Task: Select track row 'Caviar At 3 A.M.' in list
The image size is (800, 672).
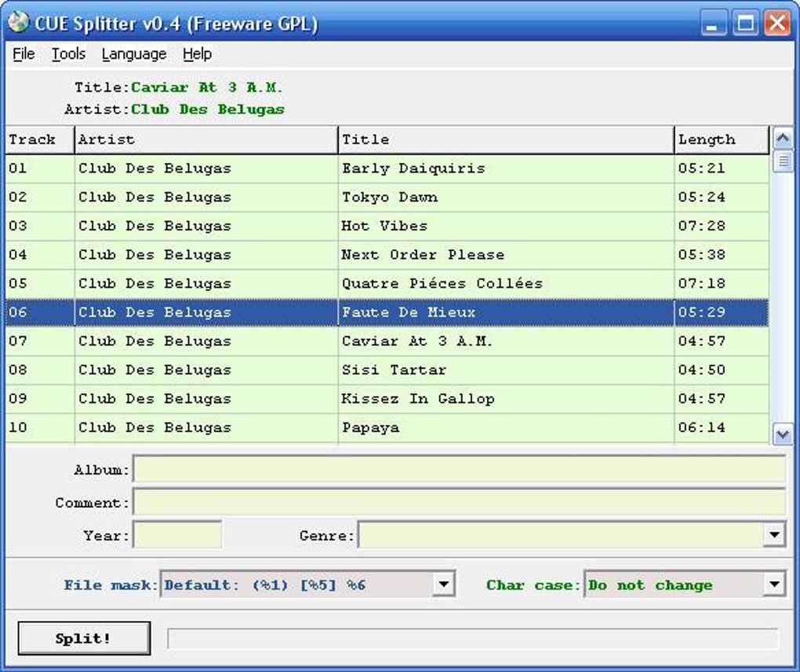Action: pyautogui.click(x=387, y=341)
